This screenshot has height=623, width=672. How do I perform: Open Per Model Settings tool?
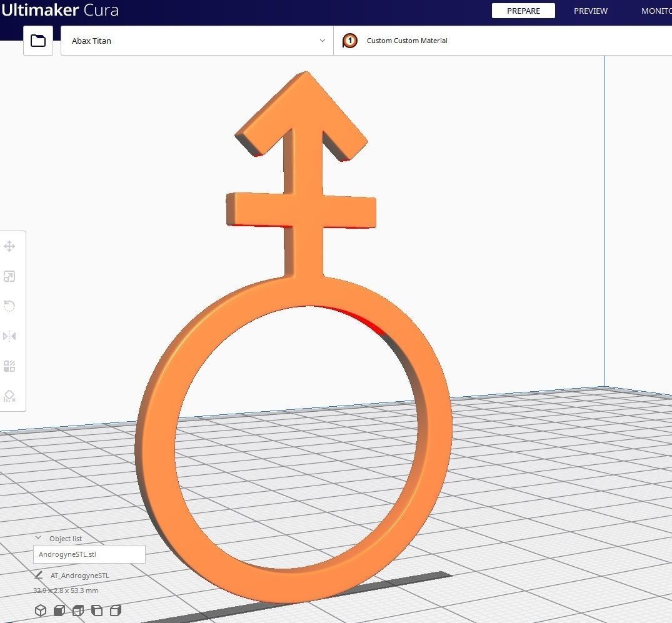pyautogui.click(x=9, y=366)
